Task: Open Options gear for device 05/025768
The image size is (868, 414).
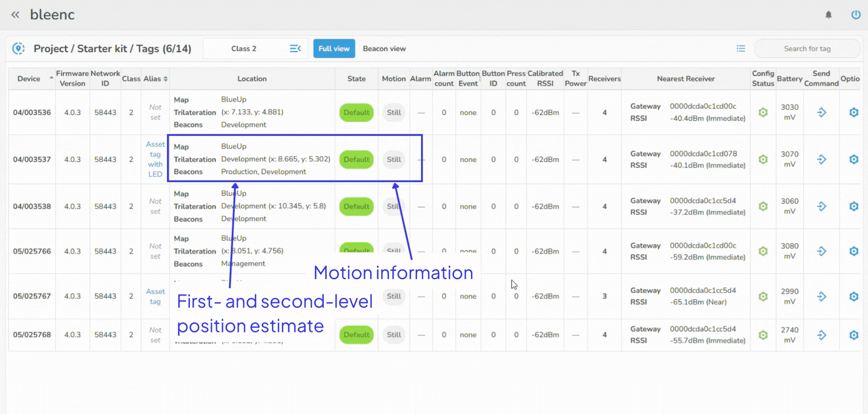Action: coord(854,335)
